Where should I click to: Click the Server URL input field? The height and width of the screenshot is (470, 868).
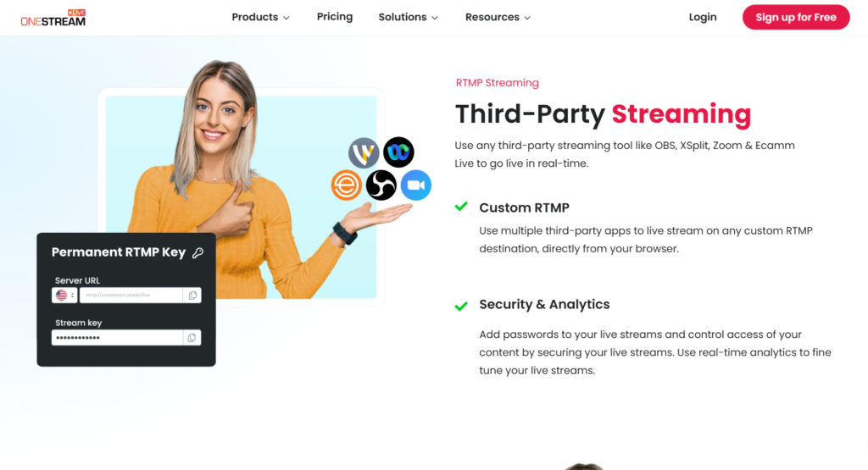point(131,296)
